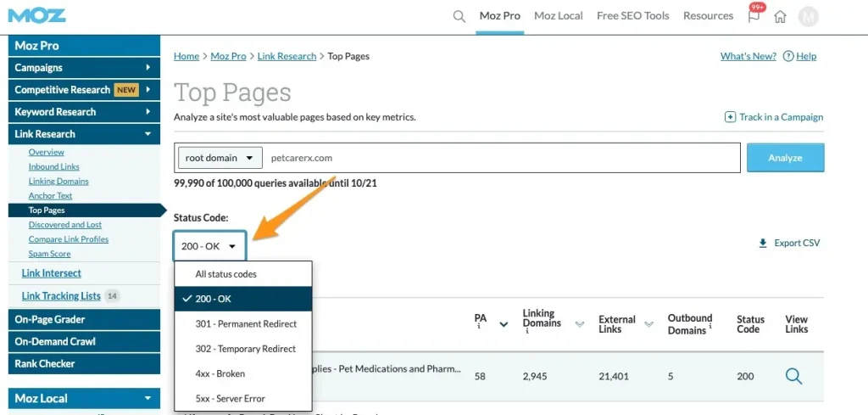
Task: Open the notifications flag icon
Action: point(754,16)
